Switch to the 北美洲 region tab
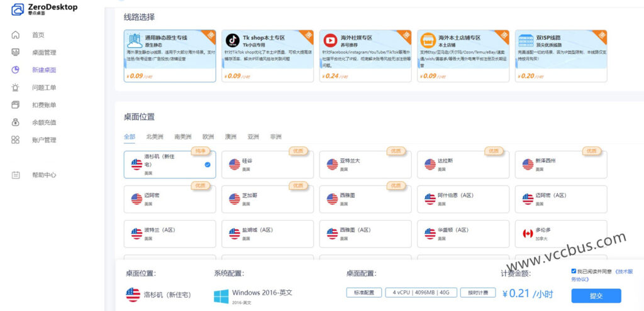Image resolution: width=644 pixels, height=311 pixels. pos(155,136)
